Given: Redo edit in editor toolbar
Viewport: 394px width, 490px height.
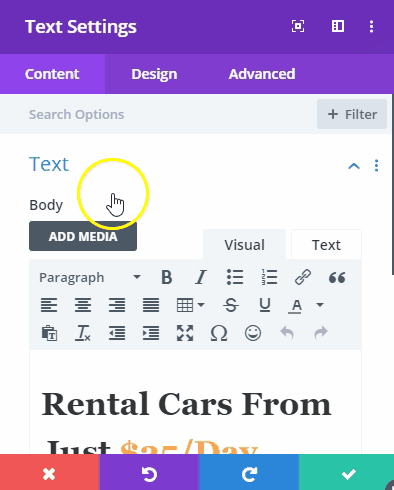Looking at the screenshot, I should (321, 333).
